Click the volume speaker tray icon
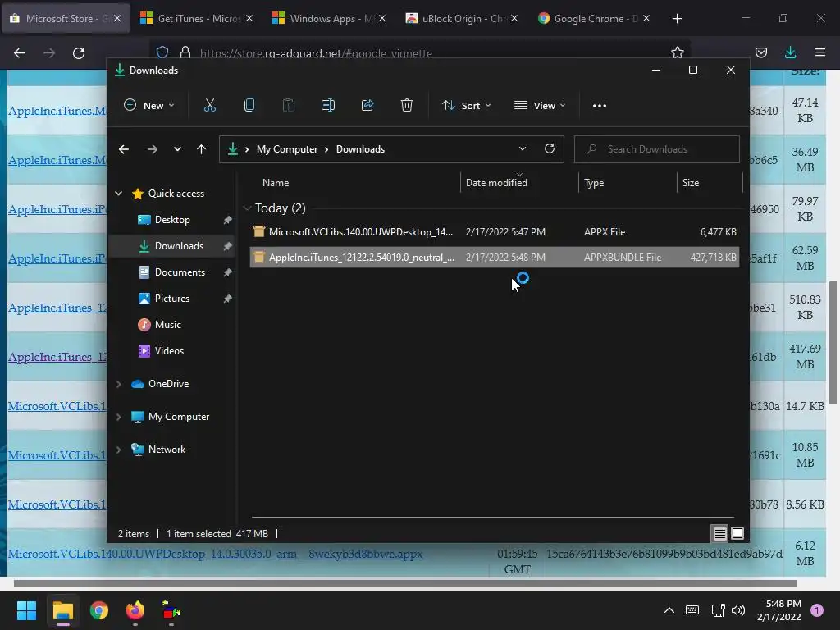This screenshot has width=840, height=630. point(738,610)
